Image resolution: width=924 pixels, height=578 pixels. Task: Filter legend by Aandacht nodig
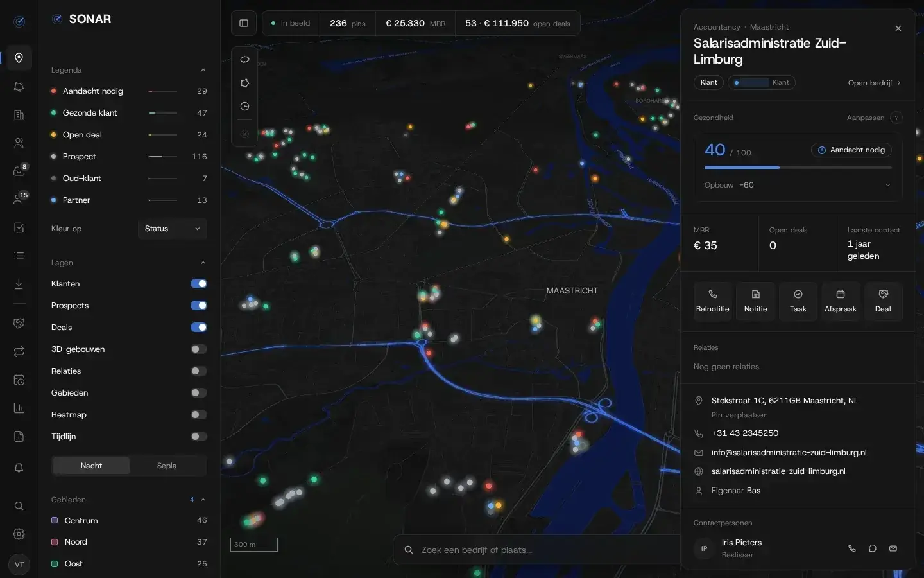pos(129,91)
